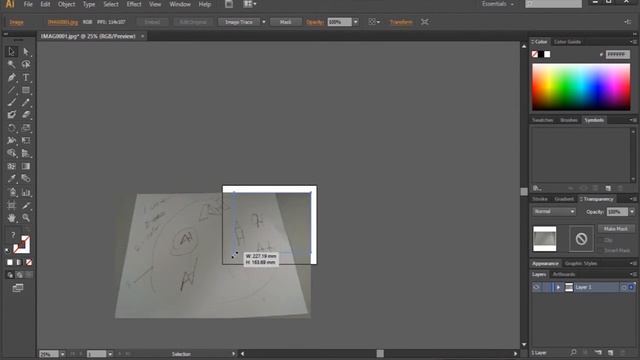Open the Normal blending mode dropdown
Screen dimensions: 640x360
click(x=554, y=211)
